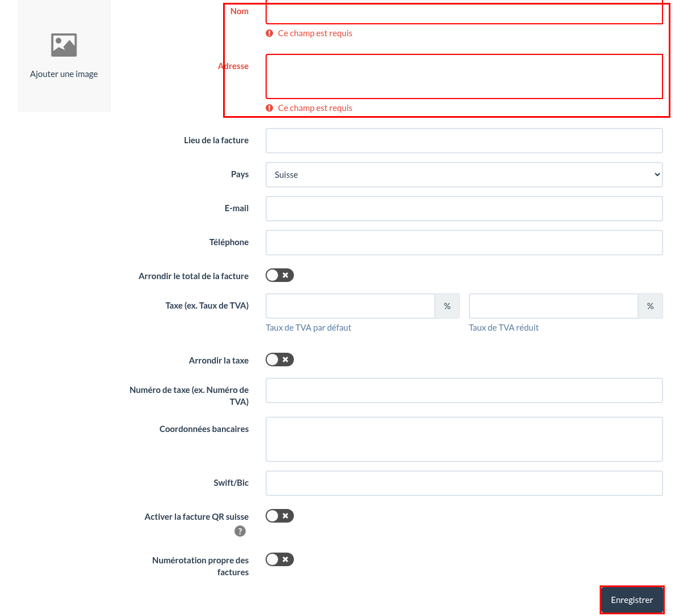688x616 pixels.
Task: Click the E-mail label
Action: [237, 208]
